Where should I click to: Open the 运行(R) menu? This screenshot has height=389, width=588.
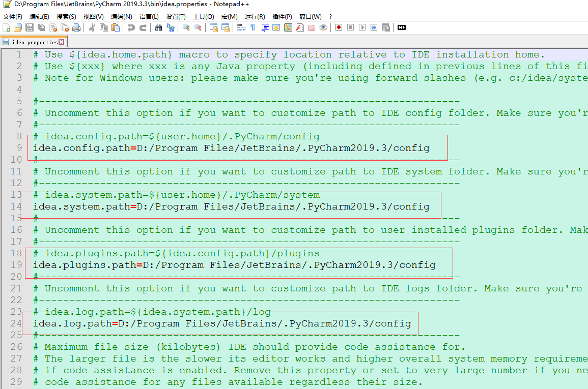click(x=255, y=16)
